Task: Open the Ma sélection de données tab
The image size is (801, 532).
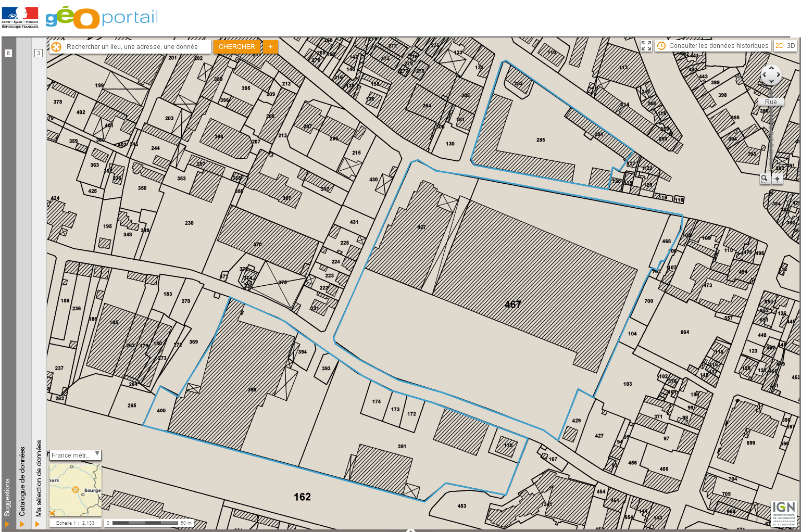Action: tap(39, 478)
